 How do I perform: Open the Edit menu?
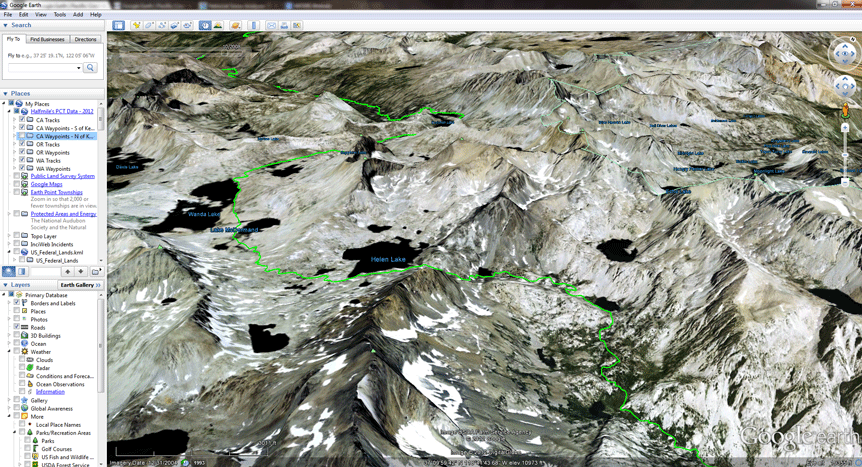(x=24, y=15)
